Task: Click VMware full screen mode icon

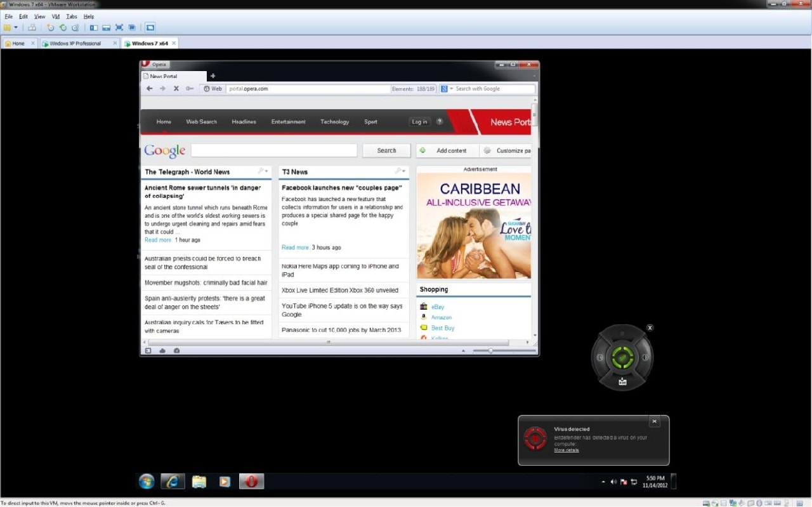Action: click(x=119, y=27)
